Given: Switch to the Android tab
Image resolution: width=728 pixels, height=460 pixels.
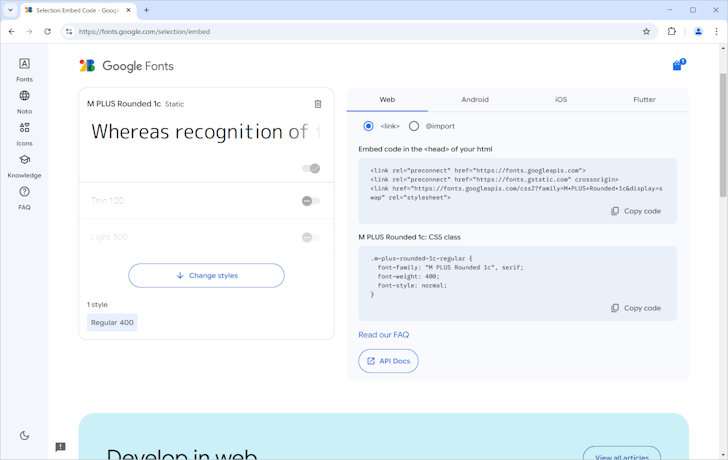Looking at the screenshot, I should [x=475, y=100].
